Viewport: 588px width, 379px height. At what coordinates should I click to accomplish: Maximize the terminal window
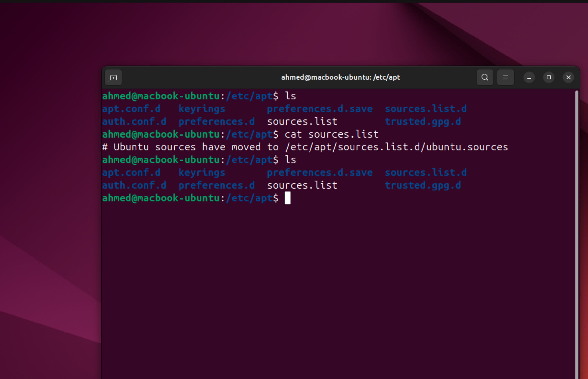(549, 77)
